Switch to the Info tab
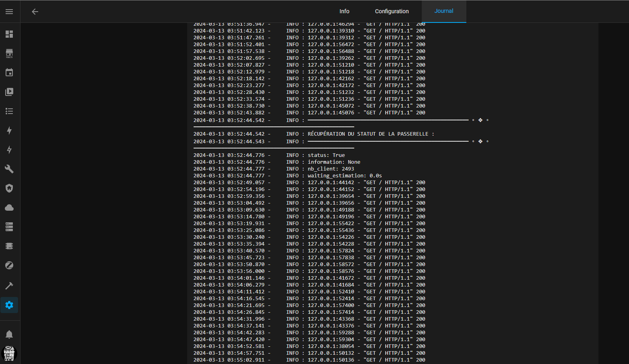The height and width of the screenshot is (364, 629). (344, 11)
